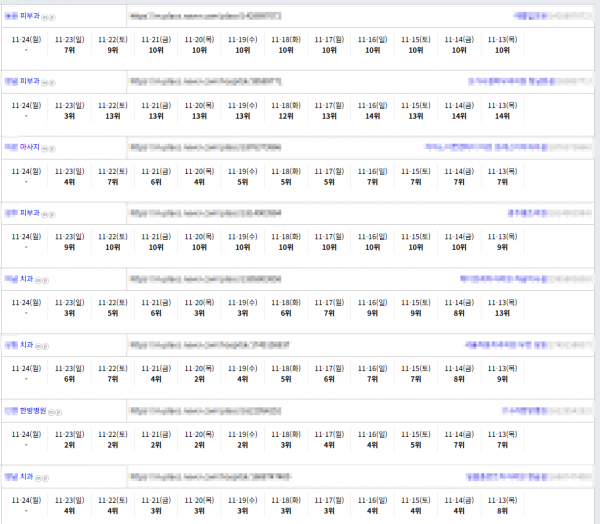This screenshot has width=600, height=524.
Task: Open 치과 name link above 6위 on 11-23
Action: [19, 345]
